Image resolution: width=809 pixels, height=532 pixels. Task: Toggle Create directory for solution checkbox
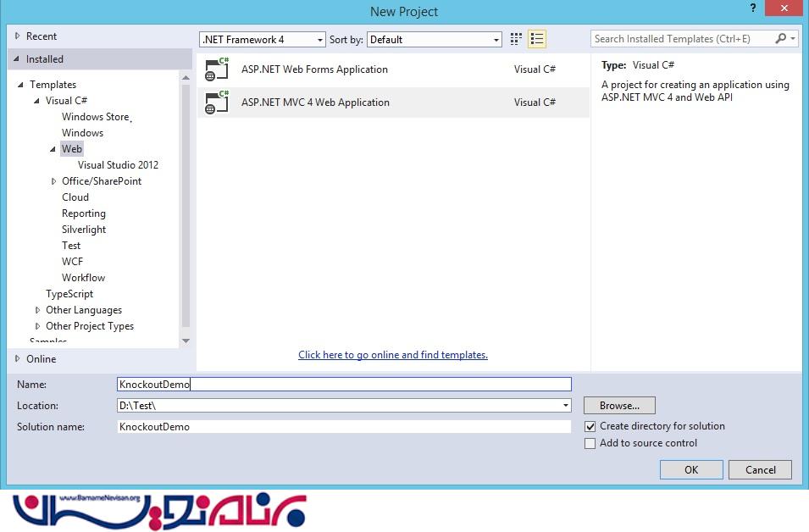coord(590,427)
